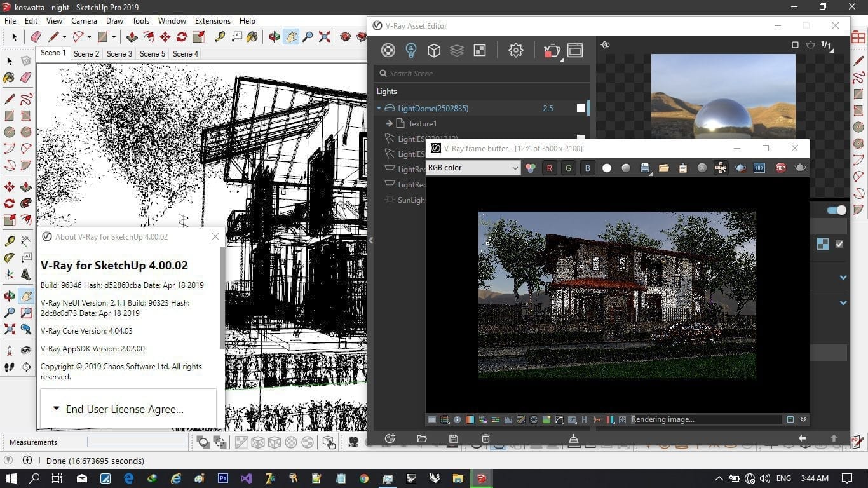Click the back arrow at Asset Editor bottom
The width and height of the screenshot is (868, 488).
[x=802, y=438]
